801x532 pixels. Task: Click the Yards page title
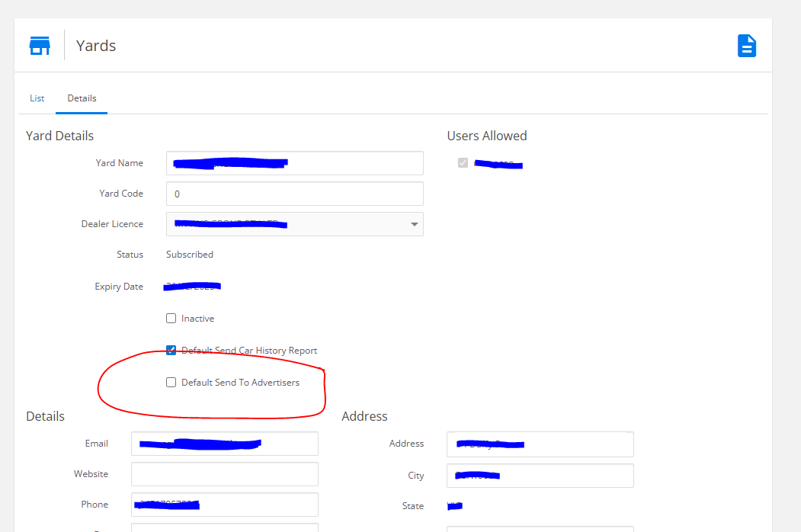pyautogui.click(x=96, y=46)
